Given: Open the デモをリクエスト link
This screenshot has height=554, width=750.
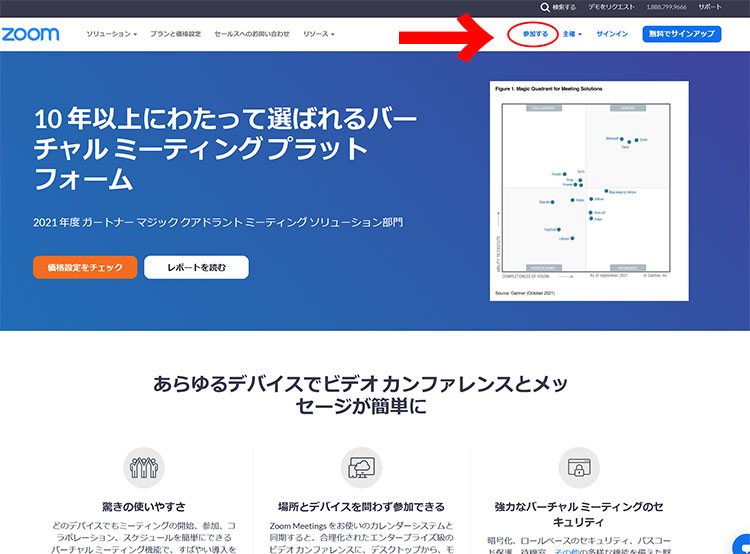Looking at the screenshot, I should [609, 7].
